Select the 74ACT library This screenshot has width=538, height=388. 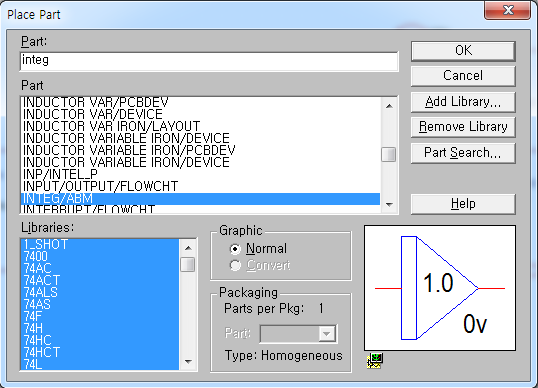100,280
